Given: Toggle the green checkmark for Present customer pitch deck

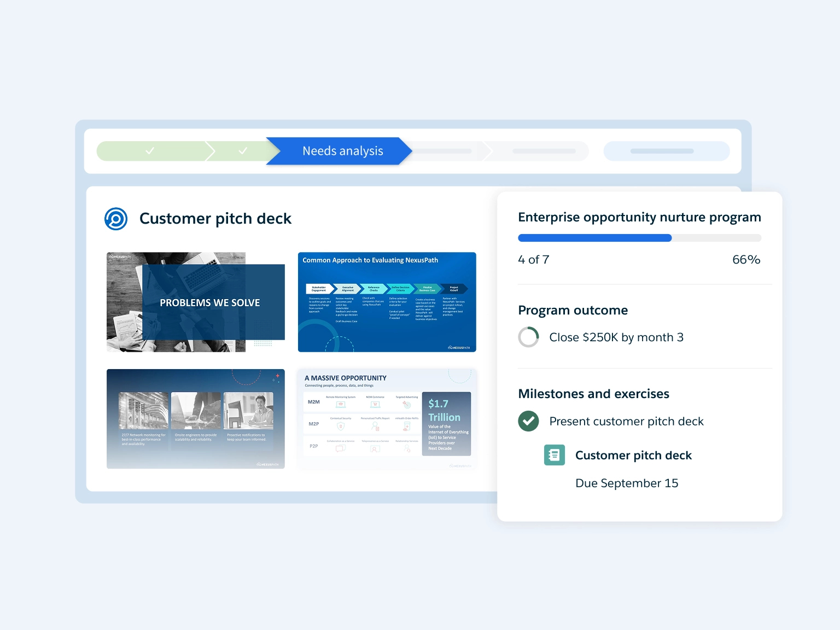Looking at the screenshot, I should pos(528,421).
